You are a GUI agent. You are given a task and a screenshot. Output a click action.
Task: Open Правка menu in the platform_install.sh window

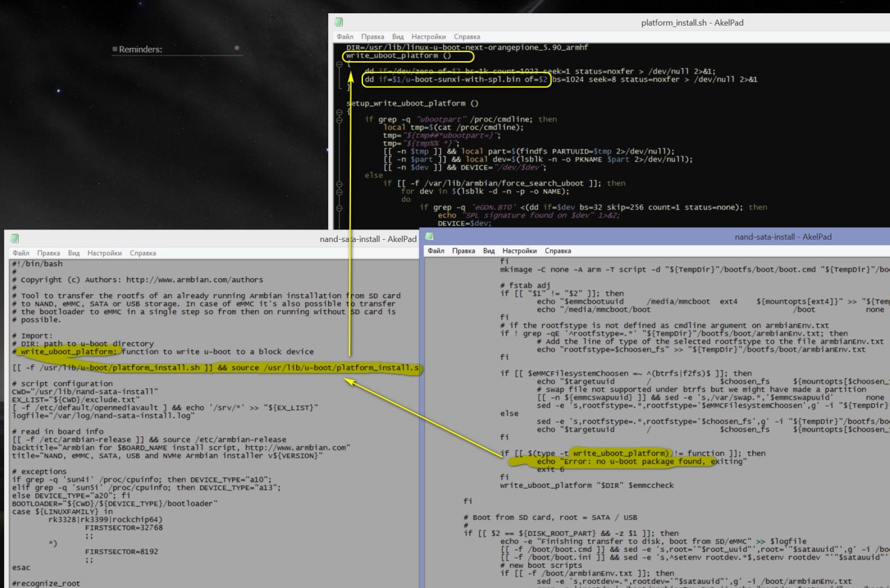click(373, 36)
